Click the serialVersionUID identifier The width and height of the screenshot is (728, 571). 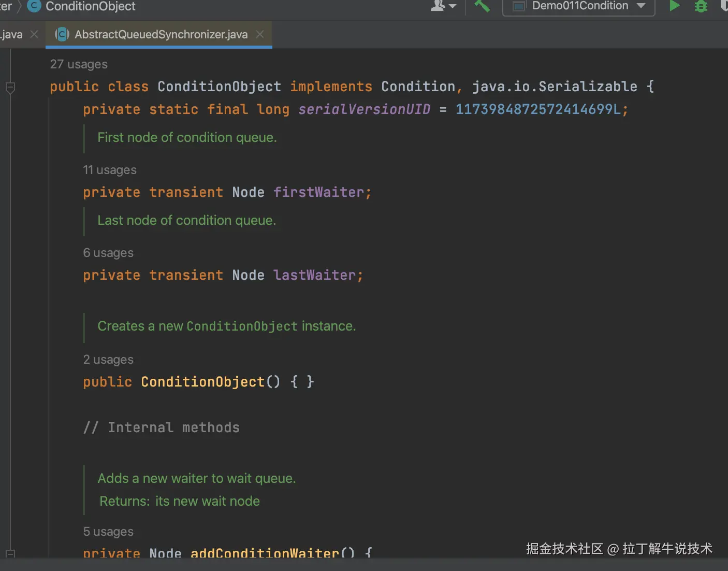[364, 109]
